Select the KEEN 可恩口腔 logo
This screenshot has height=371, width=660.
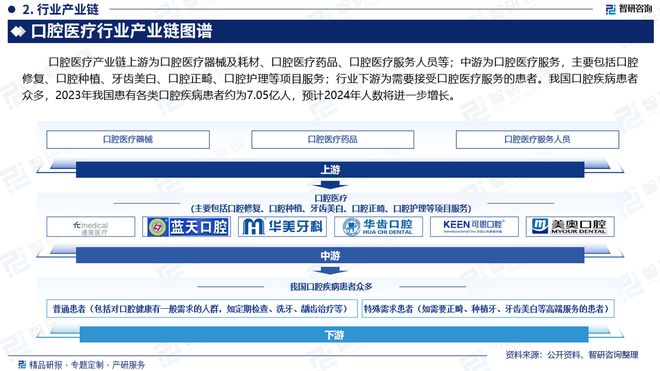474,227
